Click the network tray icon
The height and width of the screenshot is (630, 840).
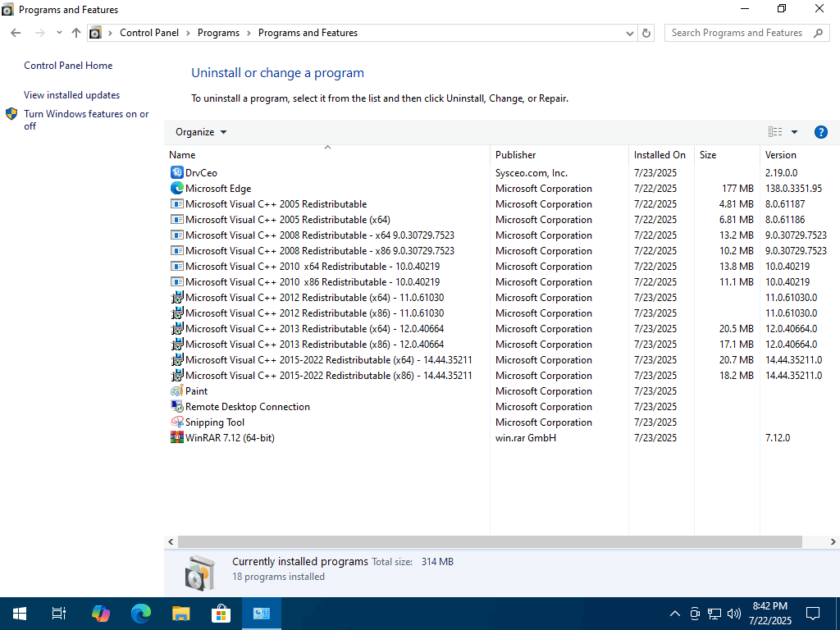(x=714, y=614)
